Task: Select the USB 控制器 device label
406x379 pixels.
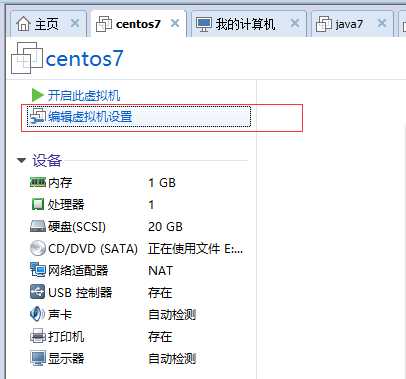Action: click(80, 293)
